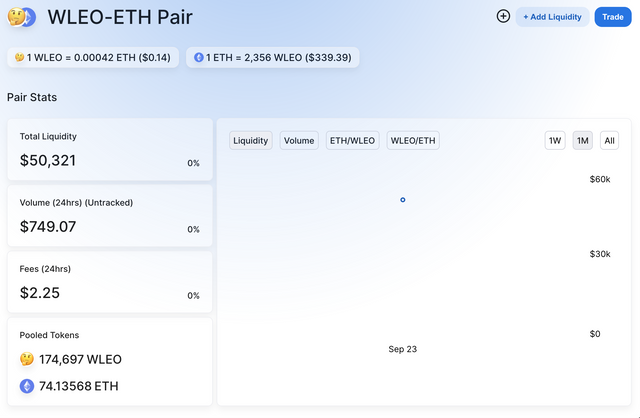Show the ETH/WLEO rate chart
This screenshot has height=418, width=640.
coord(352,140)
